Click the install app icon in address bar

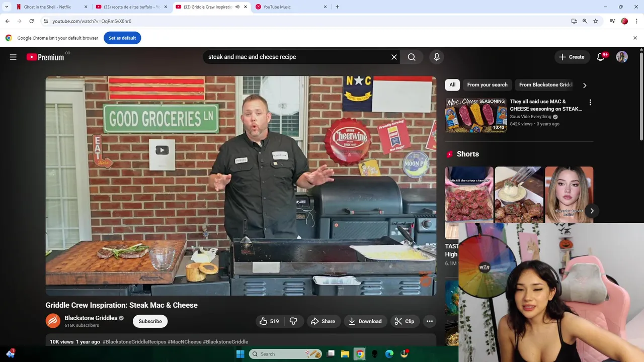coord(574,21)
